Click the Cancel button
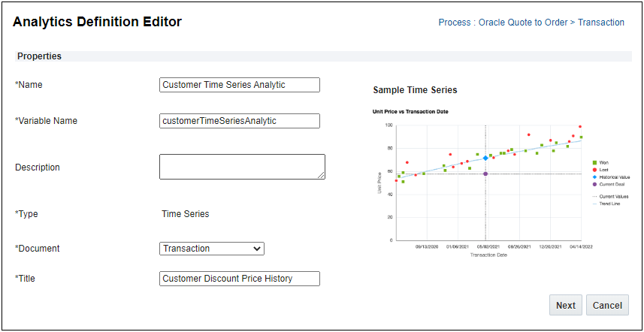644x332 pixels. pos(607,305)
